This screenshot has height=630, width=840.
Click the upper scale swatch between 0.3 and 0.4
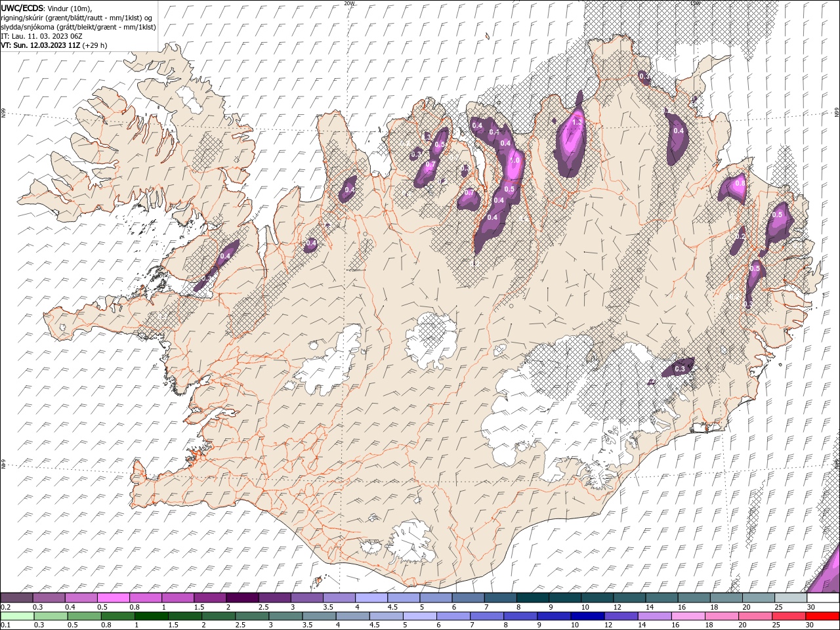49,598
